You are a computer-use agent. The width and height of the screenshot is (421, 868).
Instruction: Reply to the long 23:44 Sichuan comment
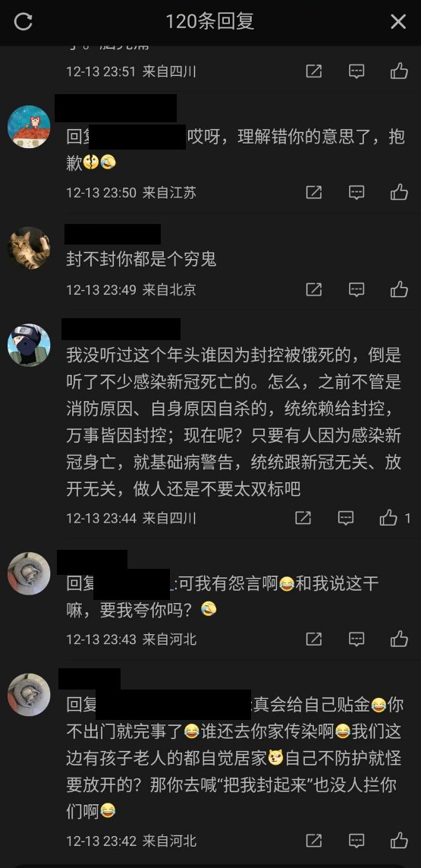point(346,518)
